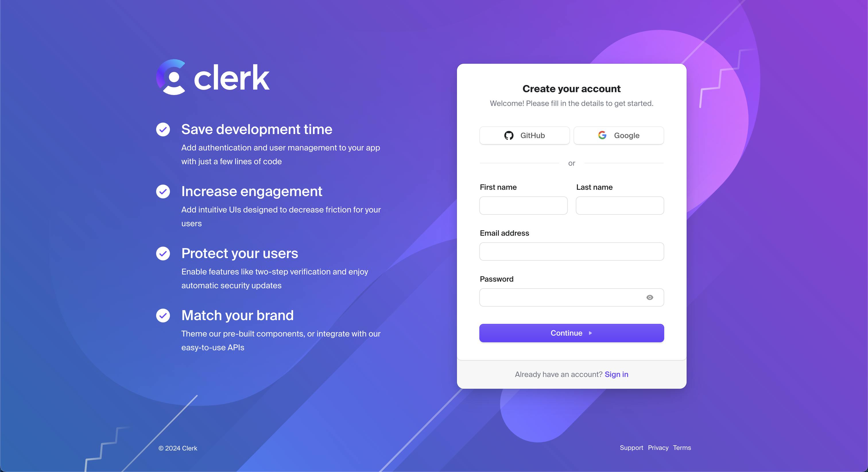Click the checkmark icon next to Increase engagement

pyautogui.click(x=163, y=191)
